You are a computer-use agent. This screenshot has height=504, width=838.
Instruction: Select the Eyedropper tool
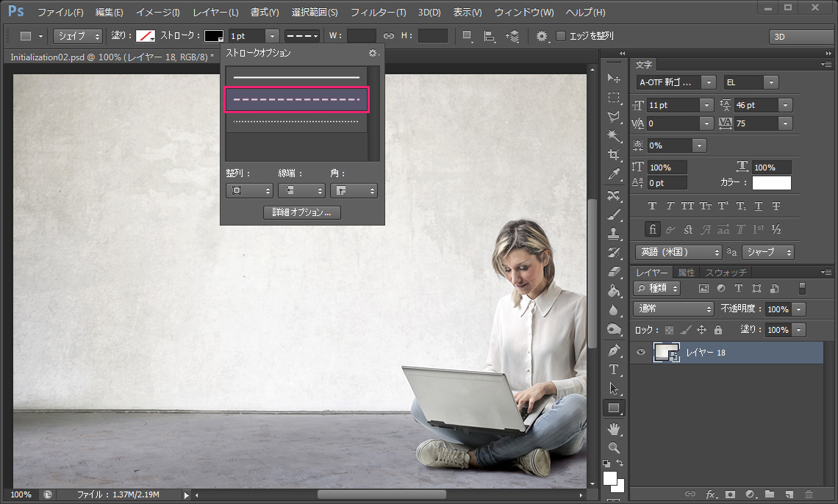pos(614,174)
